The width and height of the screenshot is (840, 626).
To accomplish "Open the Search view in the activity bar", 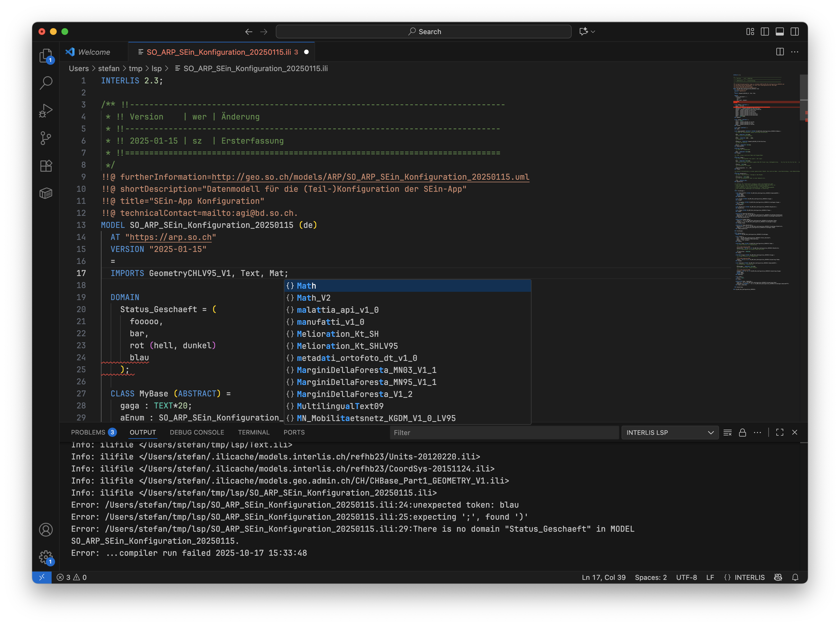I will [46, 83].
